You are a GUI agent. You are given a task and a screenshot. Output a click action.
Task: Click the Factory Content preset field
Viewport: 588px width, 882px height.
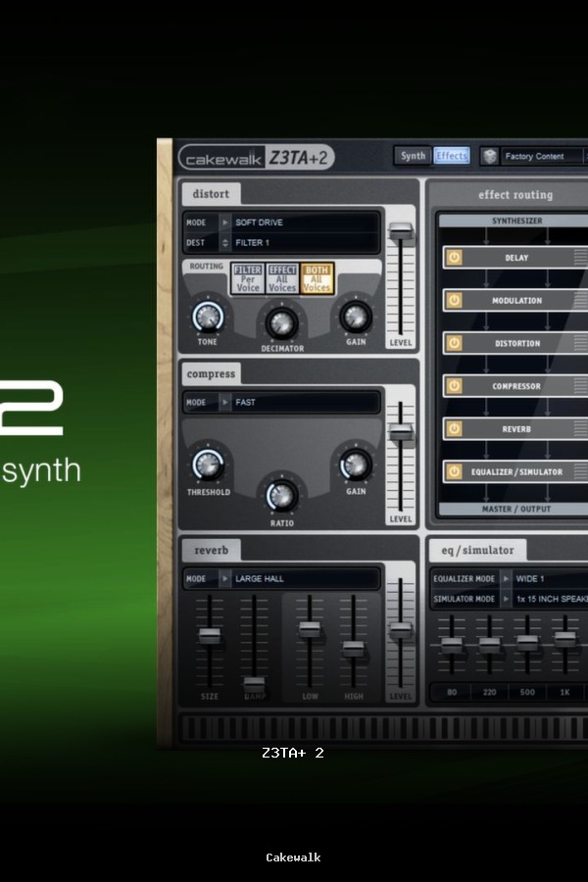click(x=544, y=157)
